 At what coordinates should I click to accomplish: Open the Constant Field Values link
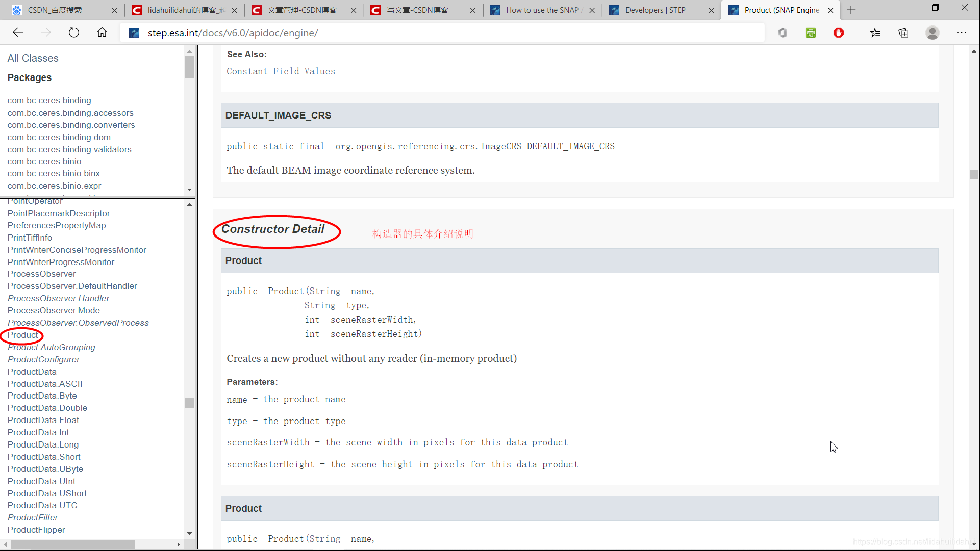point(281,71)
